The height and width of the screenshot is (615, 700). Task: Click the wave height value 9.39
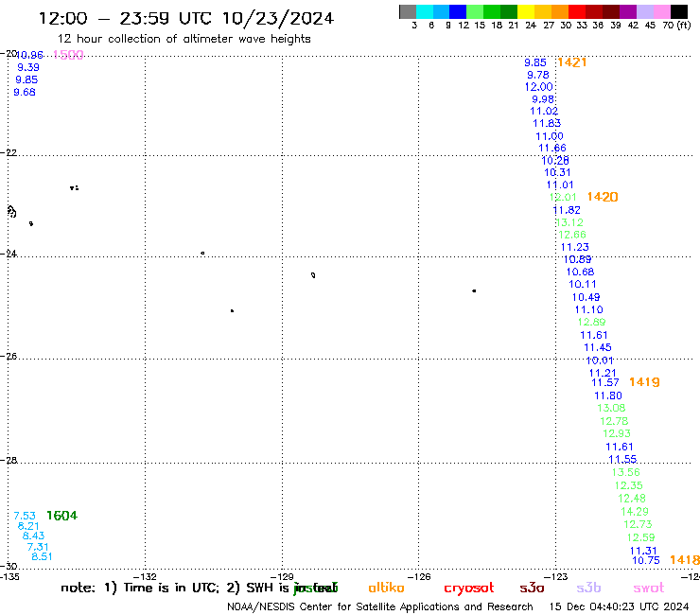click(28, 67)
